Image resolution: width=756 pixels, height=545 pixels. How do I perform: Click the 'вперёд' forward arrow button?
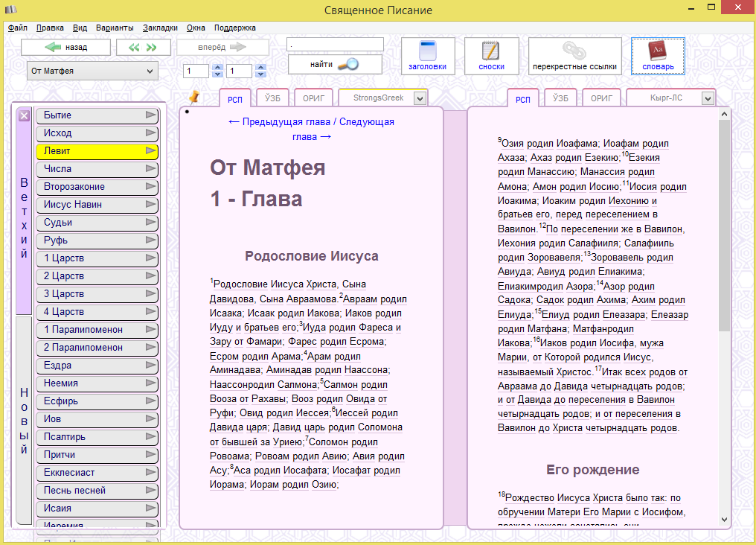tap(222, 47)
